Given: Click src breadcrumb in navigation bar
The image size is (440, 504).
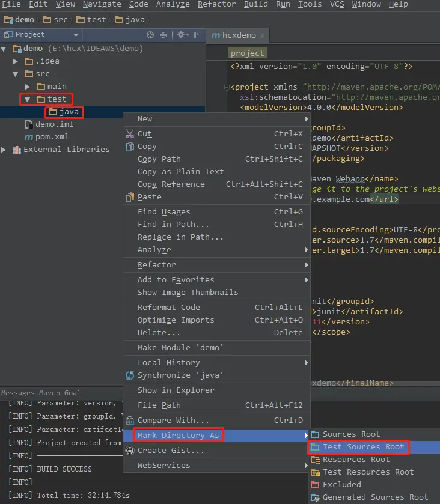Looking at the screenshot, I should pyautogui.click(x=55, y=20).
